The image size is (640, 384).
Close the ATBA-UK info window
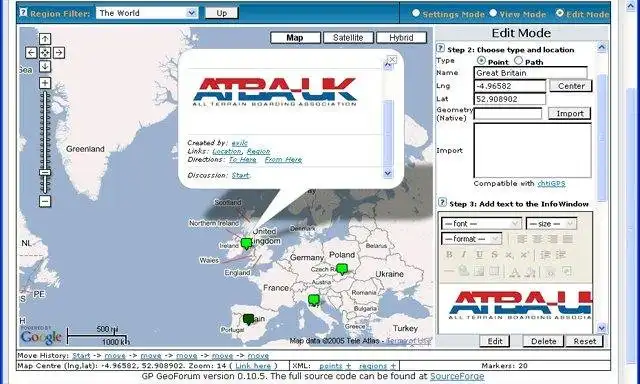point(392,60)
